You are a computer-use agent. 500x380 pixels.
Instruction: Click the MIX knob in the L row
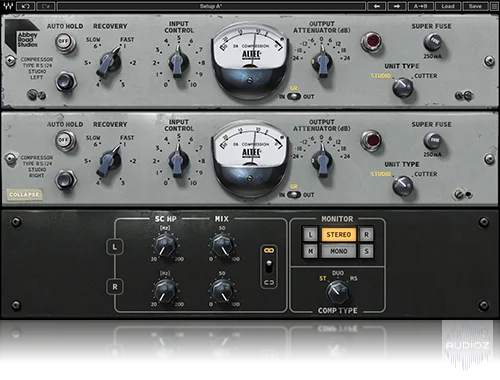click(222, 246)
